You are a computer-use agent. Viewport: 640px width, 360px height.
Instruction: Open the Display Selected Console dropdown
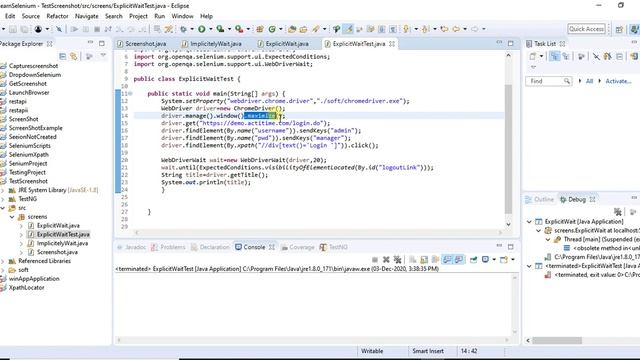(x=494, y=260)
